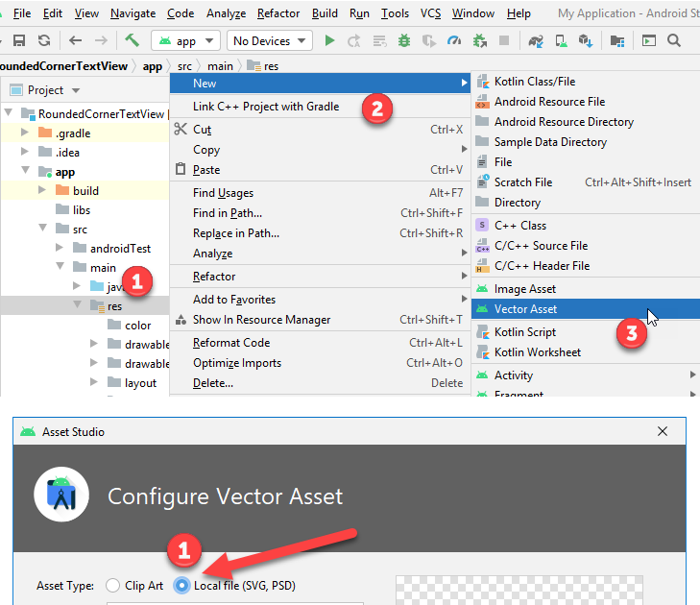Viewport: 700px width, 605px height.
Task: Click Find Usages context entry
Action: 320,192
